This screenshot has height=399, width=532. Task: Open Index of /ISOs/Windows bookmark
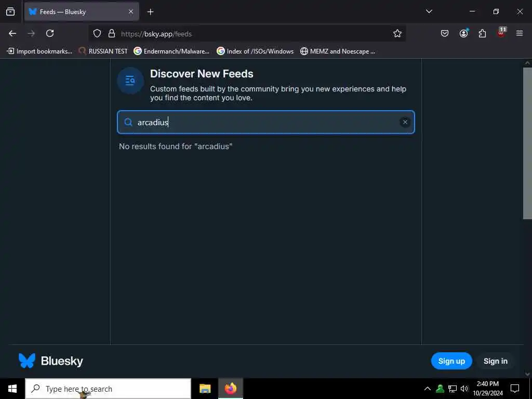click(x=255, y=51)
